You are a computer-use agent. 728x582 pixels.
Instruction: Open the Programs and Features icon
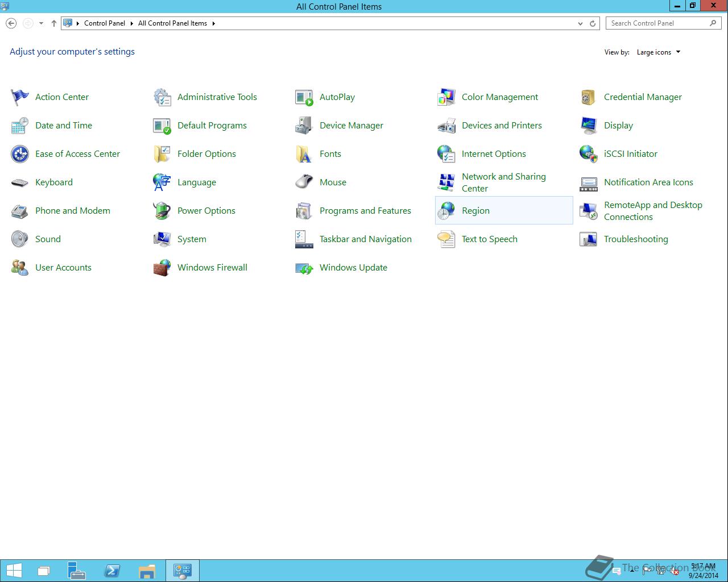click(x=304, y=211)
